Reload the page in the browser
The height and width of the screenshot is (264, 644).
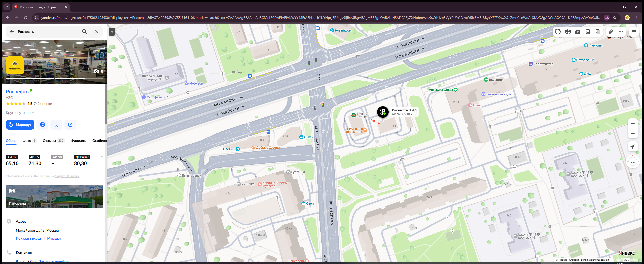tap(25, 18)
